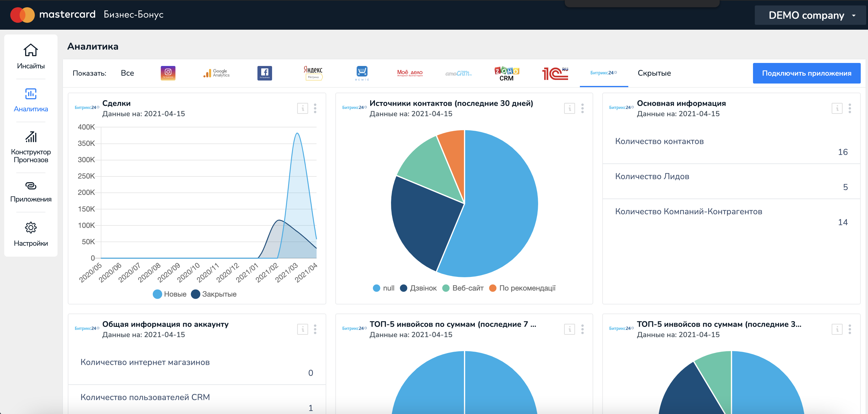Filter analytics by Facebook icon
The height and width of the screenshot is (414, 868).
(265, 73)
